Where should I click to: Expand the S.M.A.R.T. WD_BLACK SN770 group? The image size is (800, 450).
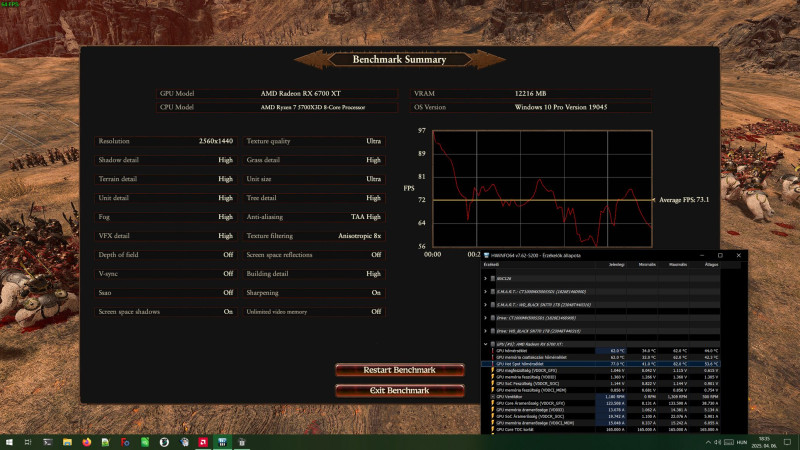click(x=485, y=305)
